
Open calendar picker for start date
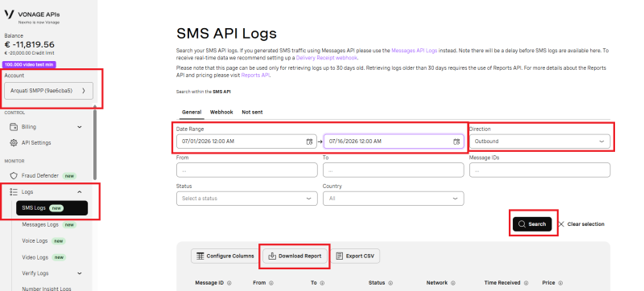pyautogui.click(x=309, y=141)
